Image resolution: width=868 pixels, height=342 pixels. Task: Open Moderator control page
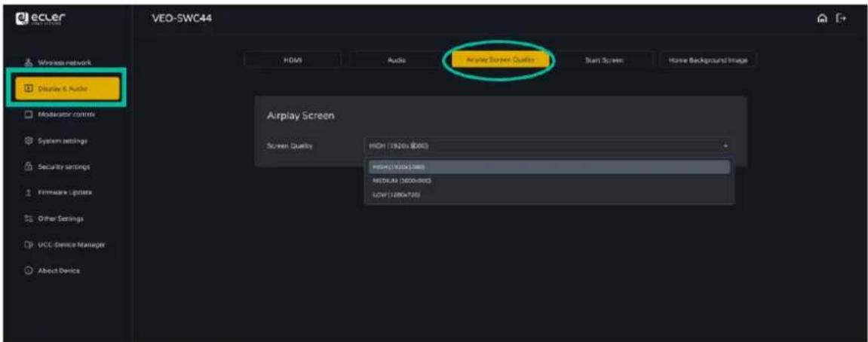[x=60, y=115]
